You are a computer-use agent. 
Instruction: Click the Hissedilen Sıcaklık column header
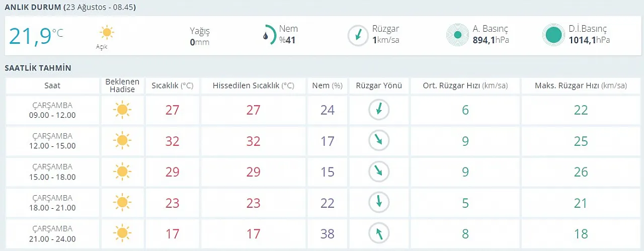pyautogui.click(x=254, y=86)
